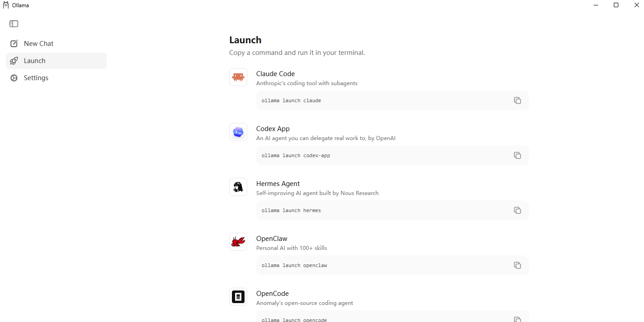The height and width of the screenshot is (322, 644).
Task: Open Settings in the sidebar
Action: (x=56, y=78)
